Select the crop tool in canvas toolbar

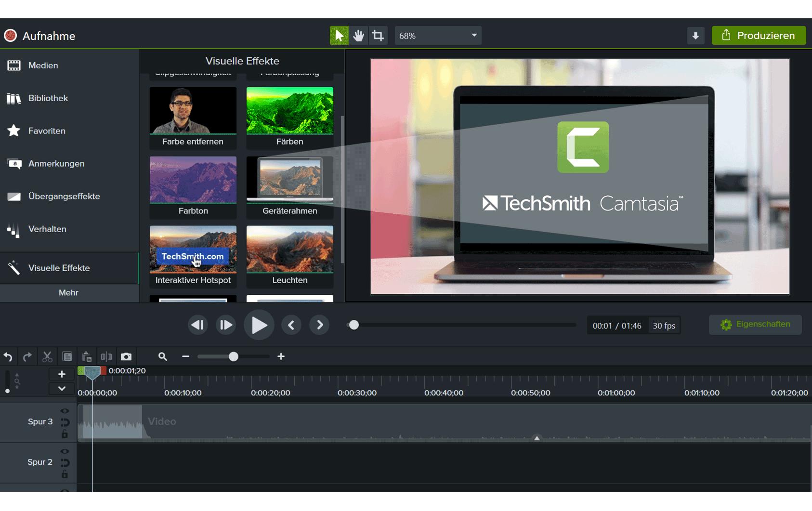(x=378, y=36)
